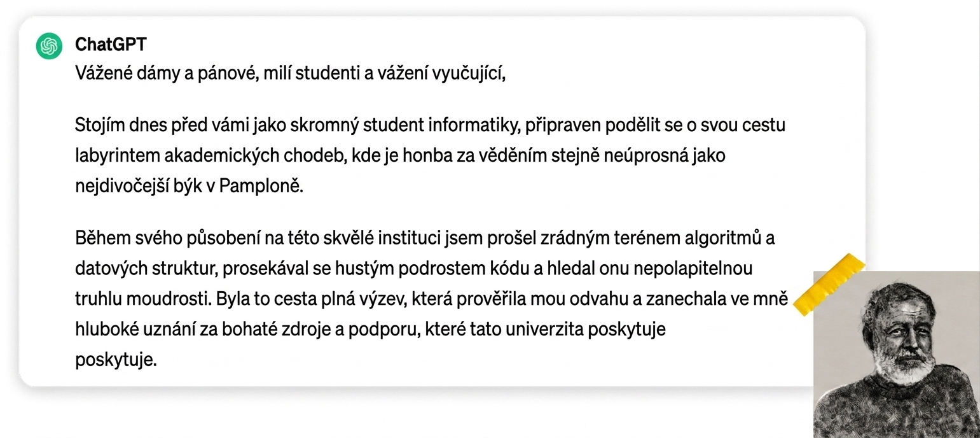The height and width of the screenshot is (438, 980).
Task: Click the line starting with hluboké uznání
Action: (x=370, y=330)
